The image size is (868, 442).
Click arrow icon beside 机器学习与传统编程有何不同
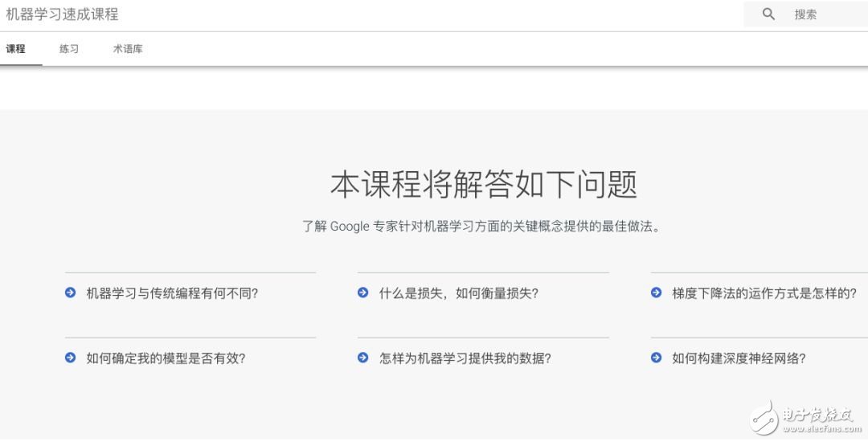click(71, 293)
